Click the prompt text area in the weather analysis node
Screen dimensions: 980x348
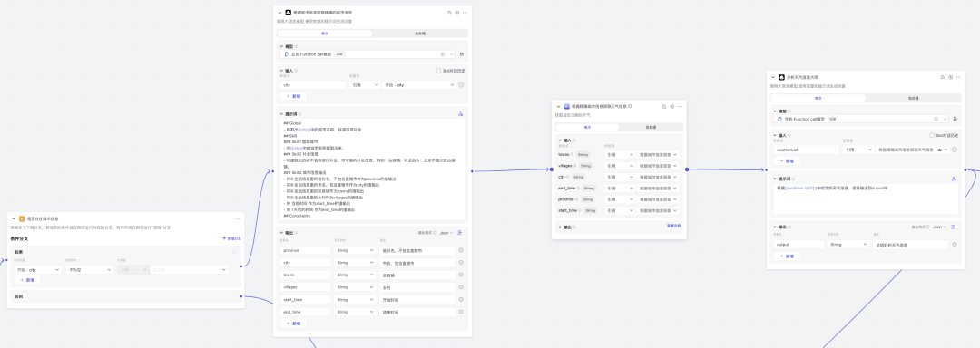coord(865,199)
